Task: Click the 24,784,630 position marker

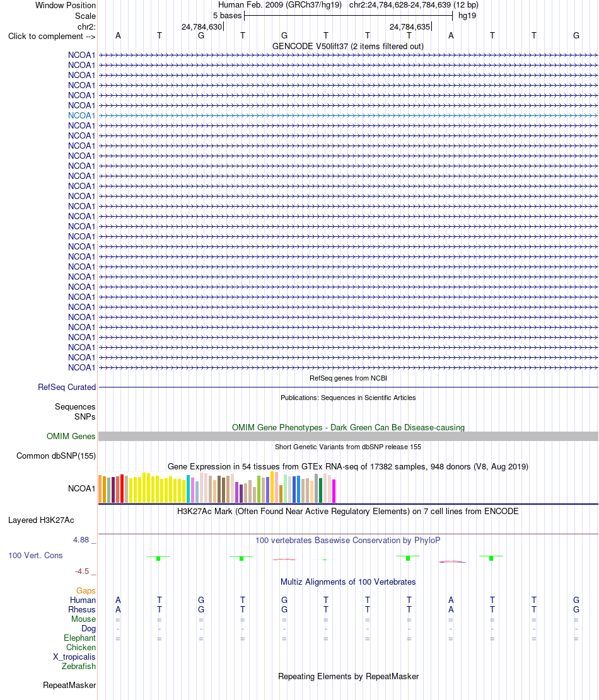Action: click(x=202, y=27)
